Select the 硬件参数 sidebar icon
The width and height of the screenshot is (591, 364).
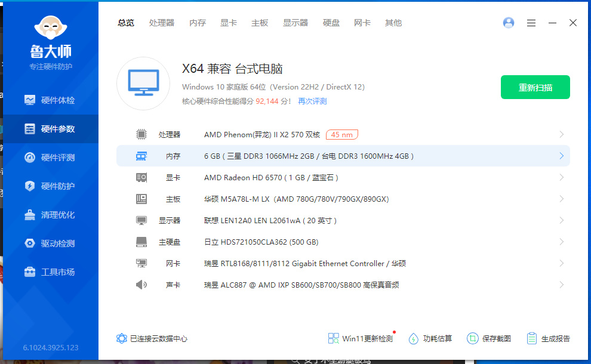click(30, 129)
